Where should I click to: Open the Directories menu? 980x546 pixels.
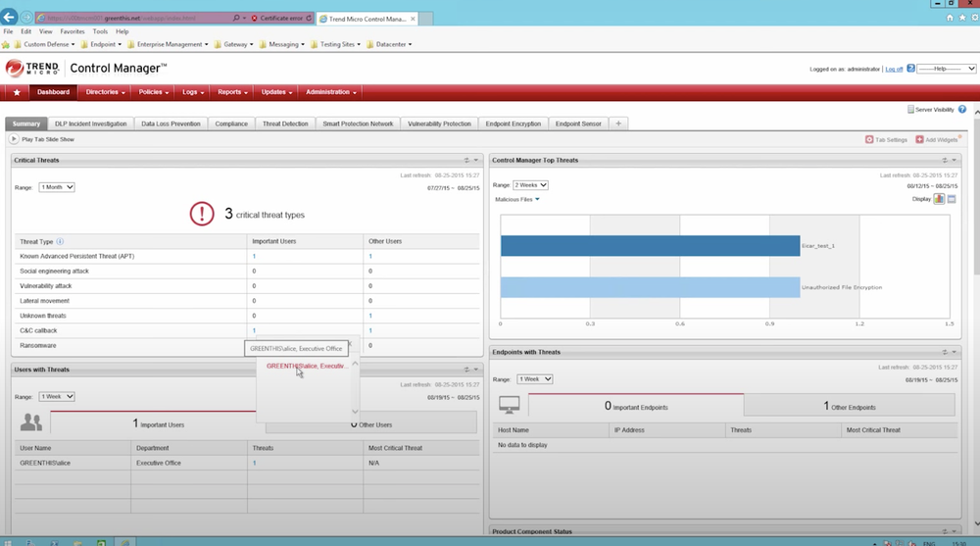pos(105,92)
